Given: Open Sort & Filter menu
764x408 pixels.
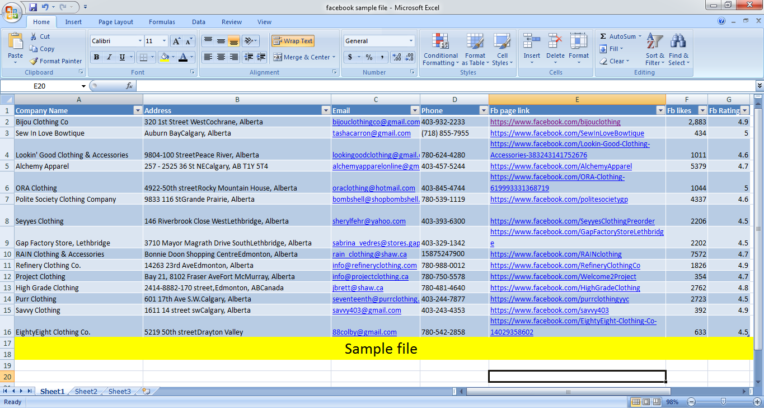Looking at the screenshot, I should [654, 50].
